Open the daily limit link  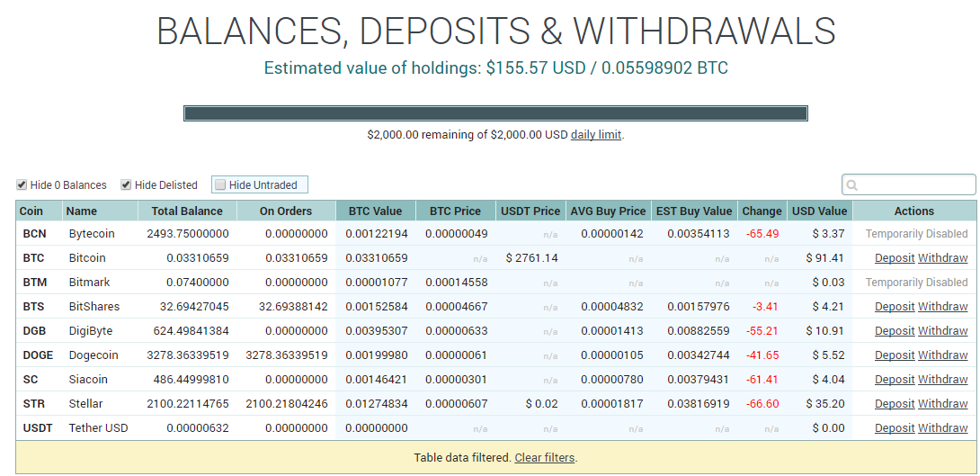pos(595,134)
